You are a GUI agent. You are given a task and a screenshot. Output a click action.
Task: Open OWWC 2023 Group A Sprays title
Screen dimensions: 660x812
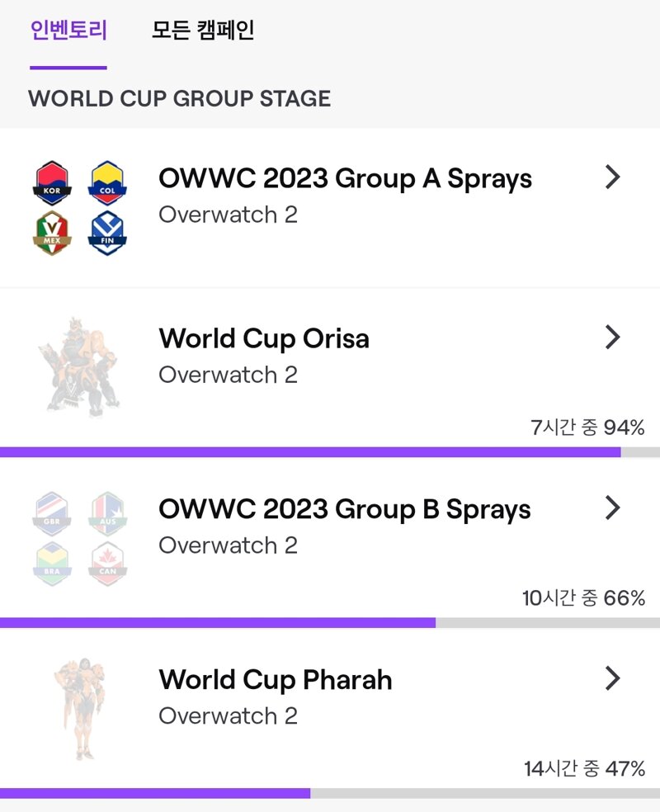tap(346, 179)
